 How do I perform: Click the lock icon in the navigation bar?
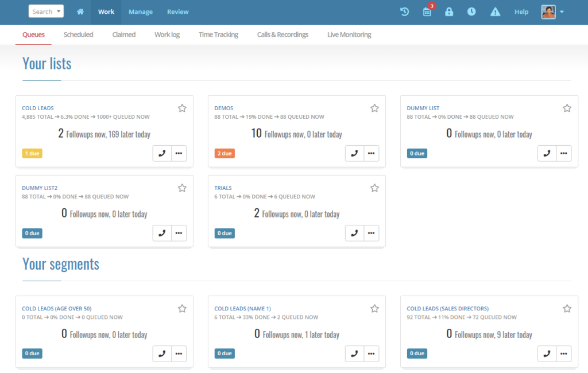tap(449, 11)
